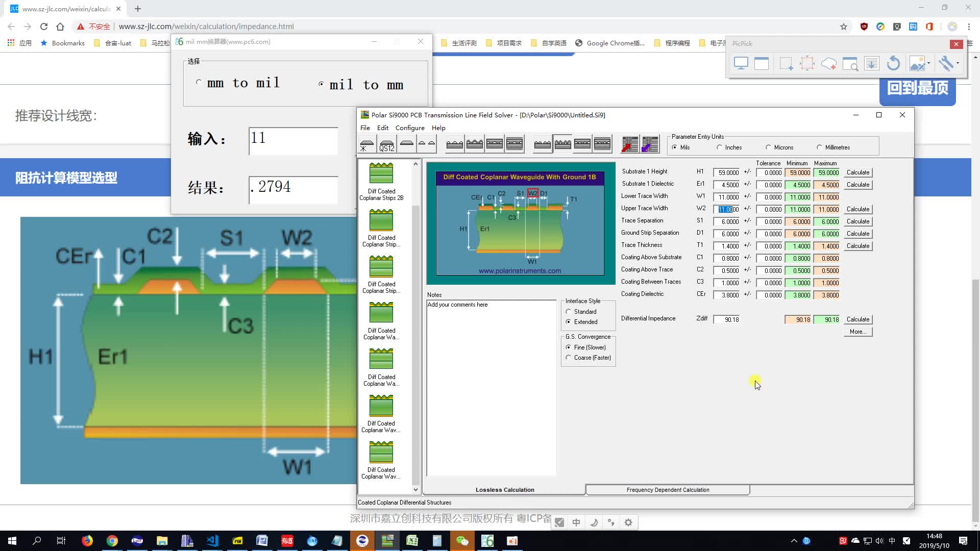
Task: Select the Frequency Dependent Calculation tab
Action: coord(668,490)
